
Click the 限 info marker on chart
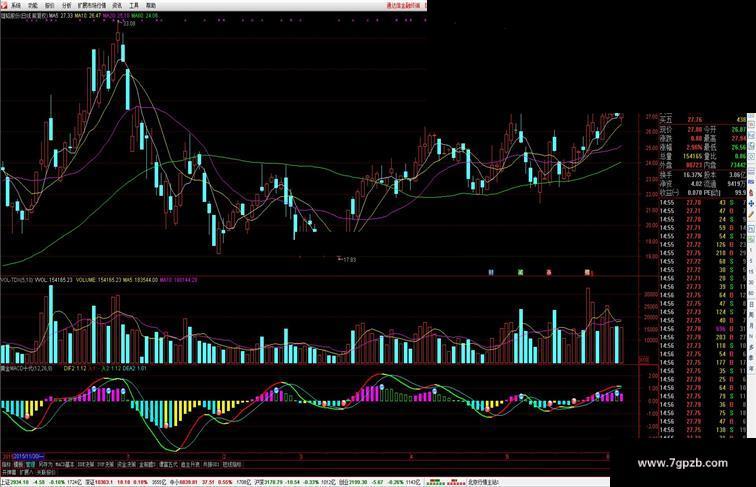click(x=587, y=272)
